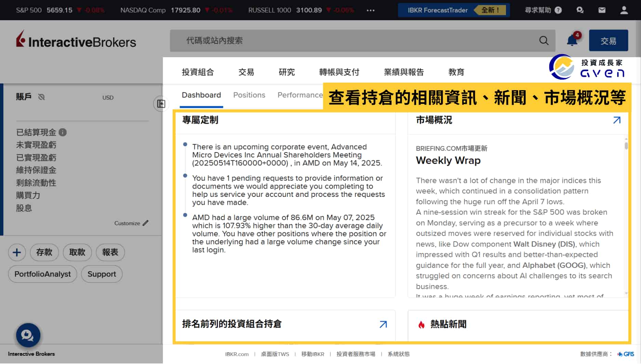Click the GFIS data provider logo

pos(626,354)
